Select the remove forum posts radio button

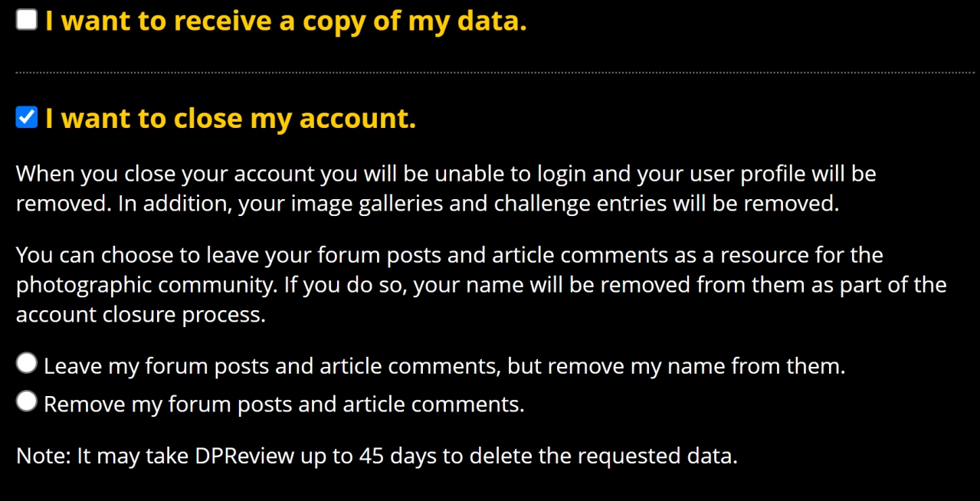27,401
